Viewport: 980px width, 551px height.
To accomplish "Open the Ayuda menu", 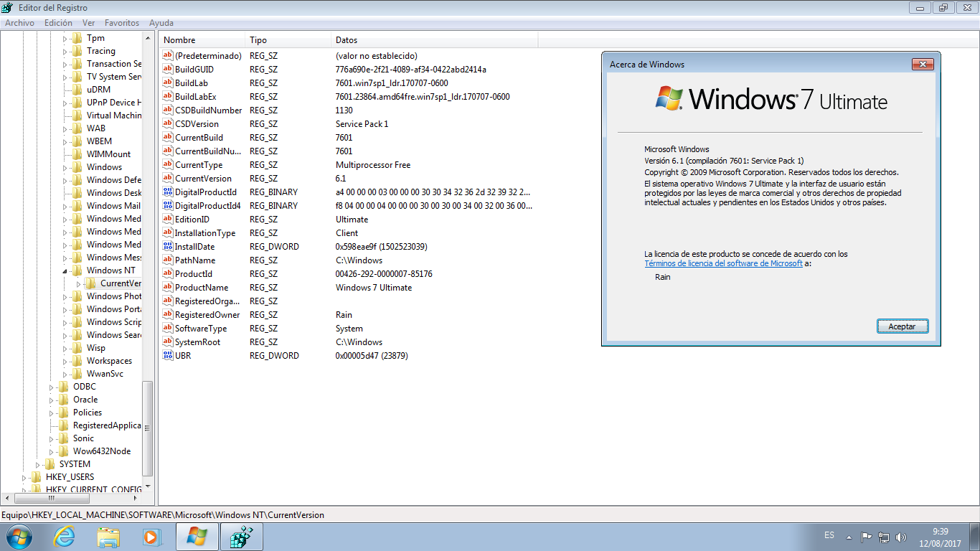I will (x=161, y=23).
